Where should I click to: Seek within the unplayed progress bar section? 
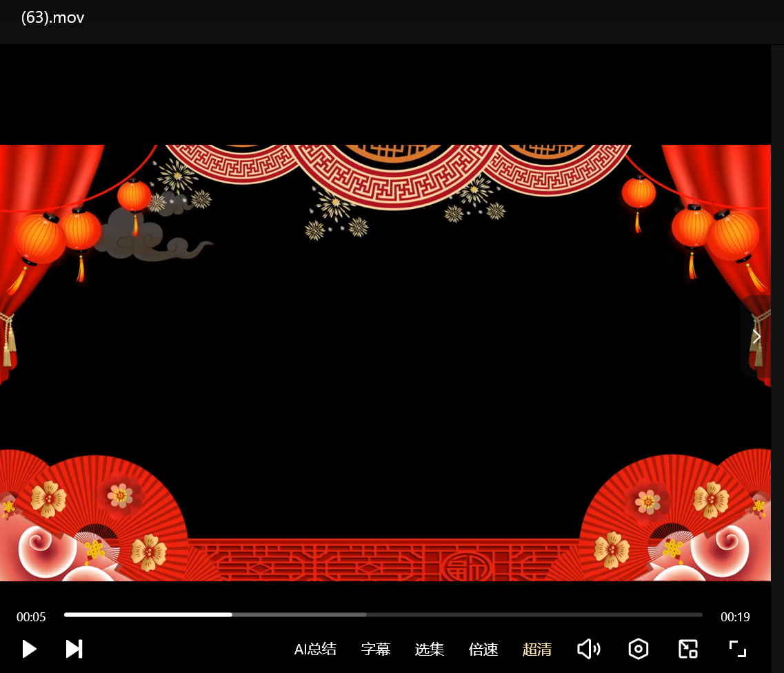pyautogui.click(x=538, y=614)
